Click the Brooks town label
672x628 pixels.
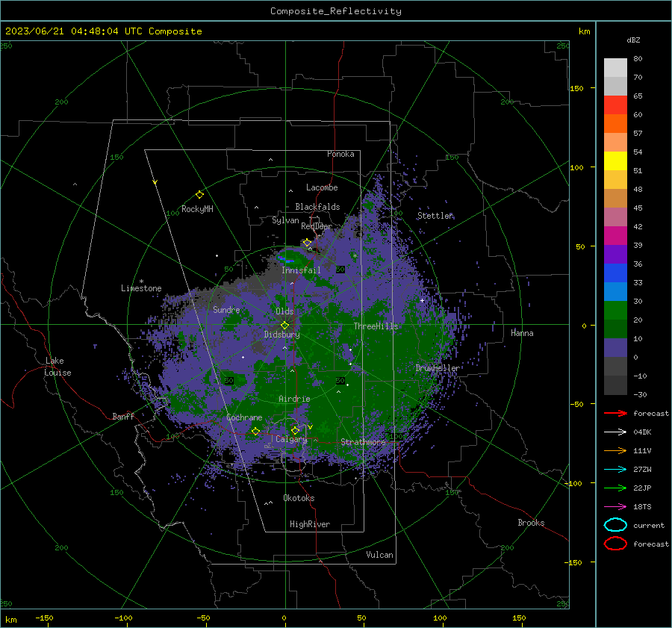coord(531,523)
